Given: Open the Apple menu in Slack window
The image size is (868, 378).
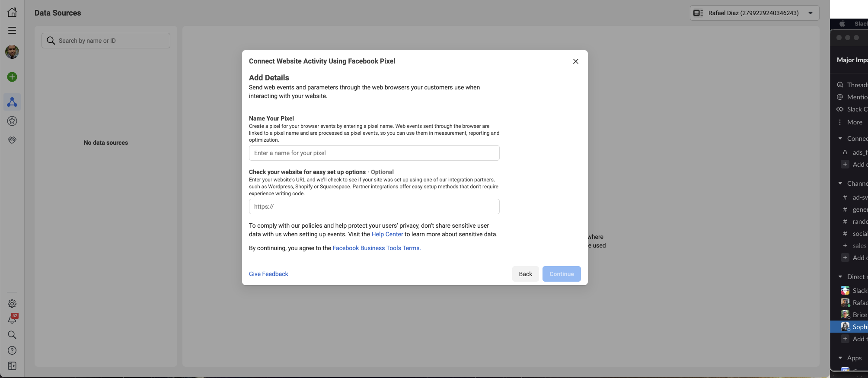Looking at the screenshot, I should coord(842,24).
